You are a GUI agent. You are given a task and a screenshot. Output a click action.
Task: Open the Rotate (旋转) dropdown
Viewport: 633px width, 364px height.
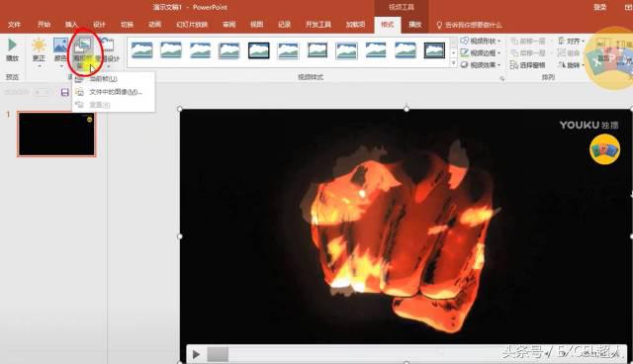(x=571, y=65)
